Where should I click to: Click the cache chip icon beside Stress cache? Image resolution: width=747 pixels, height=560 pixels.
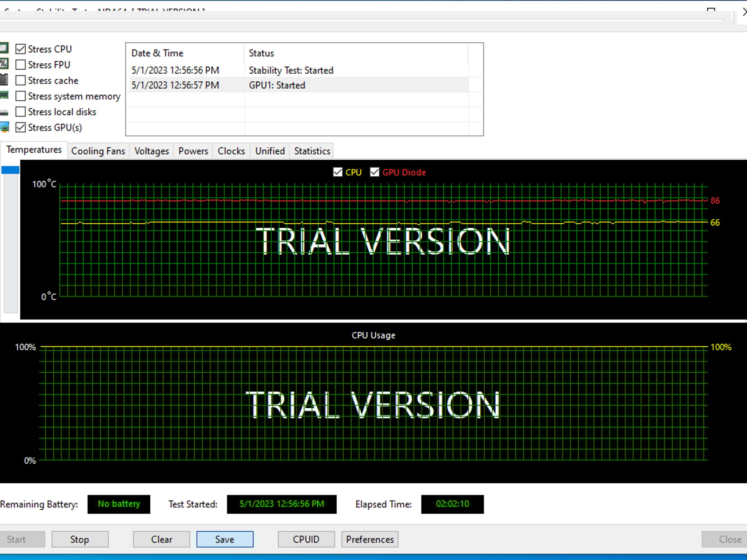coord(4,80)
